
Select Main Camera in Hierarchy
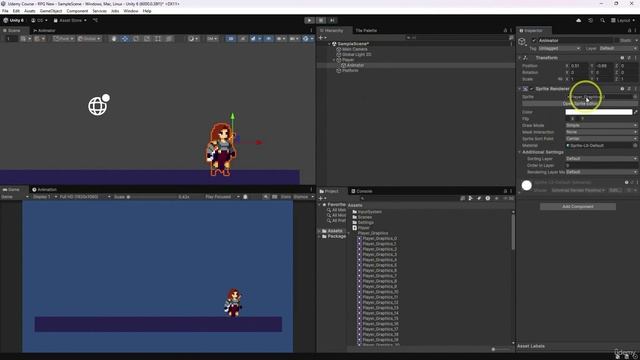(354, 49)
